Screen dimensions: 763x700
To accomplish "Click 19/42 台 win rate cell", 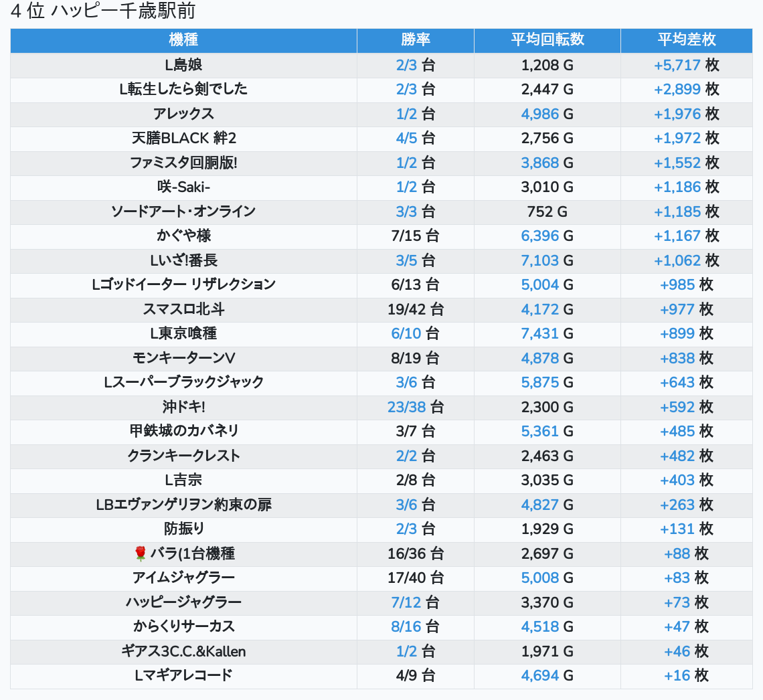I will tap(416, 309).
